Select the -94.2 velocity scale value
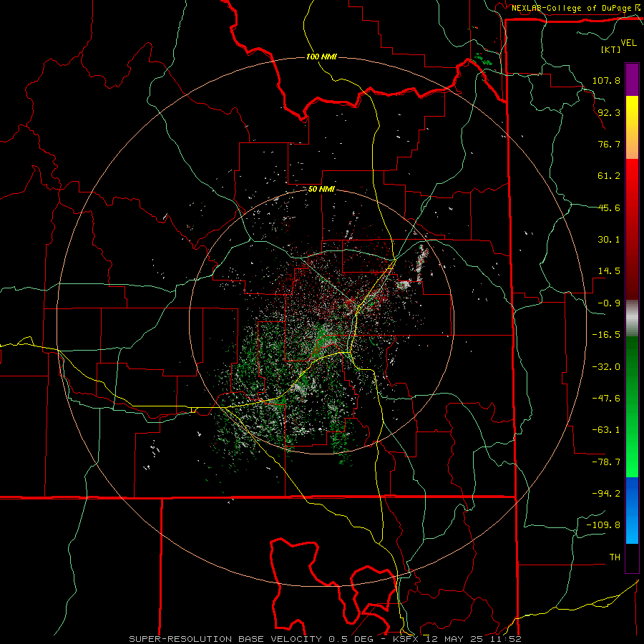This screenshot has height=644, width=644. pos(606,494)
